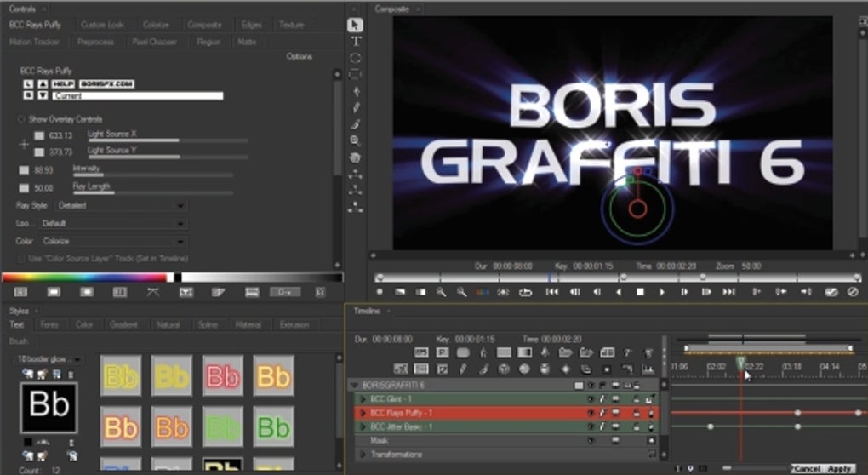Viewport: 868px width, 475px height.
Task: Hide the BCC Jitter Basic layer
Action: (x=590, y=426)
